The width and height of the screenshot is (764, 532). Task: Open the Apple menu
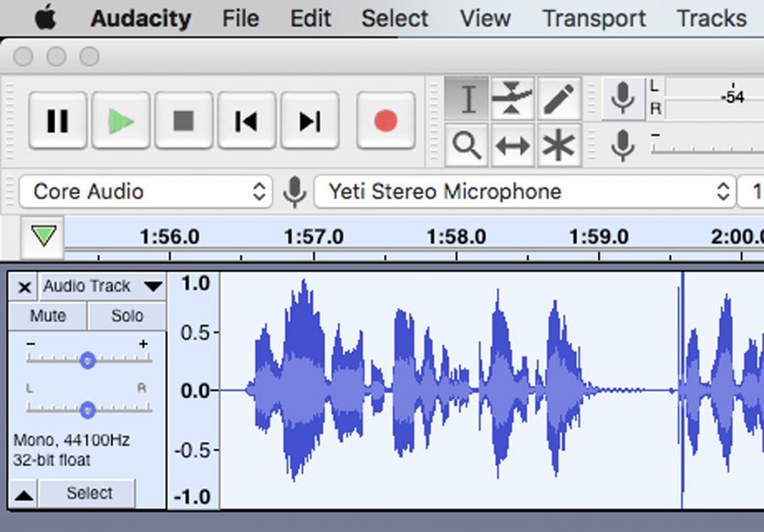[x=45, y=17]
